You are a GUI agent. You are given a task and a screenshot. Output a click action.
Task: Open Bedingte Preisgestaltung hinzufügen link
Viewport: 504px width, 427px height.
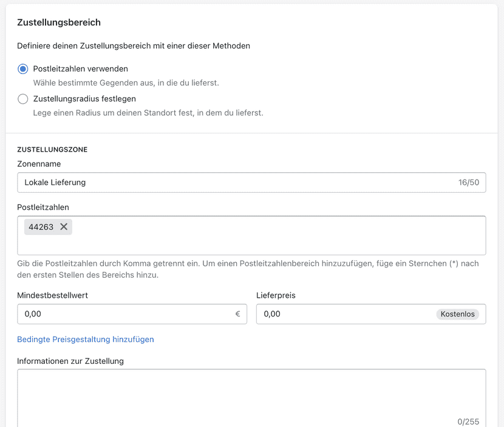(86, 339)
